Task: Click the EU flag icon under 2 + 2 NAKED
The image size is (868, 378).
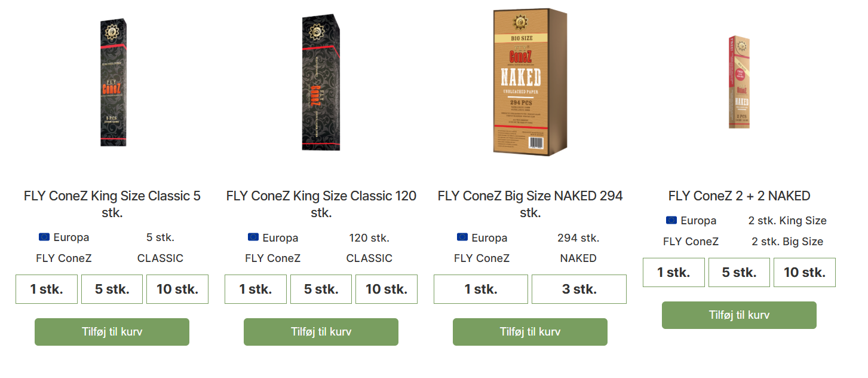Action: [671, 220]
